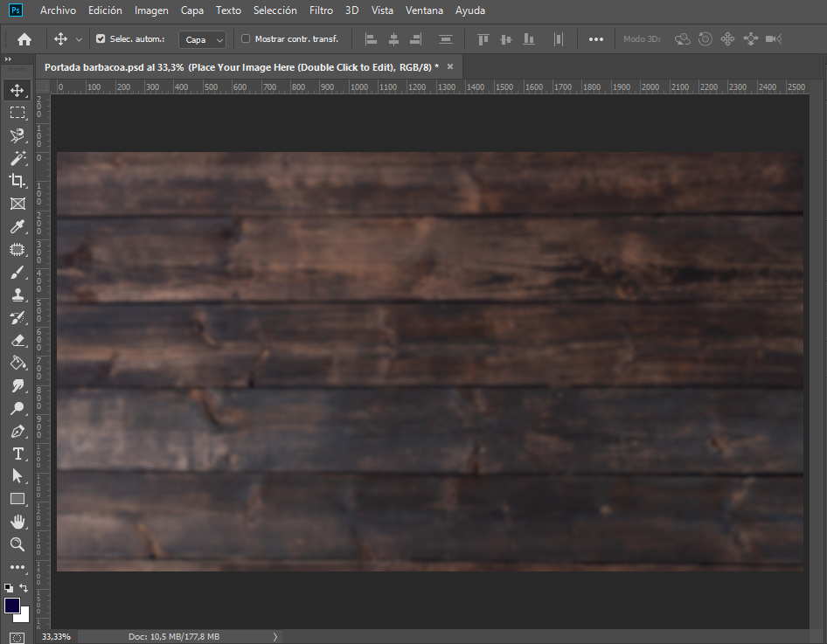827x644 pixels.
Task: Open the Archivo menu
Action: 58,10
